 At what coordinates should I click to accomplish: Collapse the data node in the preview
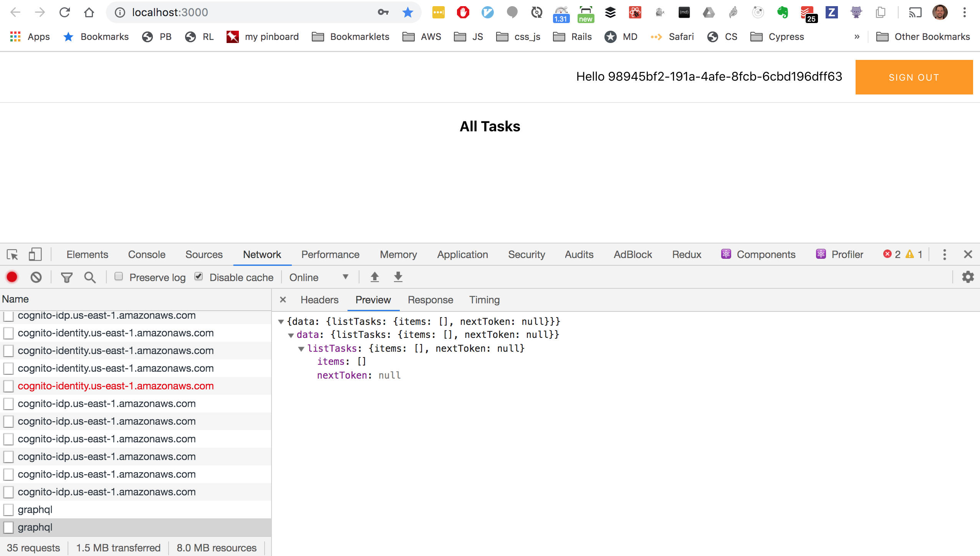(292, 335)
